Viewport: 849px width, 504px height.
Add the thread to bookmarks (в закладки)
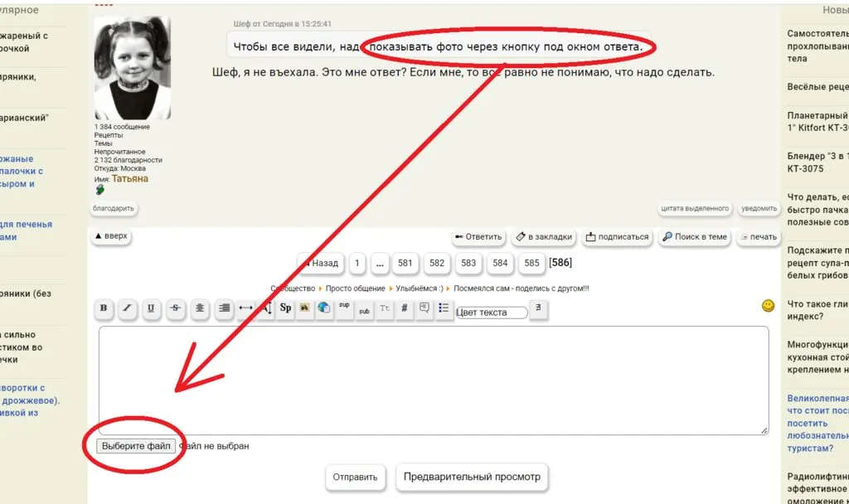click(543, 236)
